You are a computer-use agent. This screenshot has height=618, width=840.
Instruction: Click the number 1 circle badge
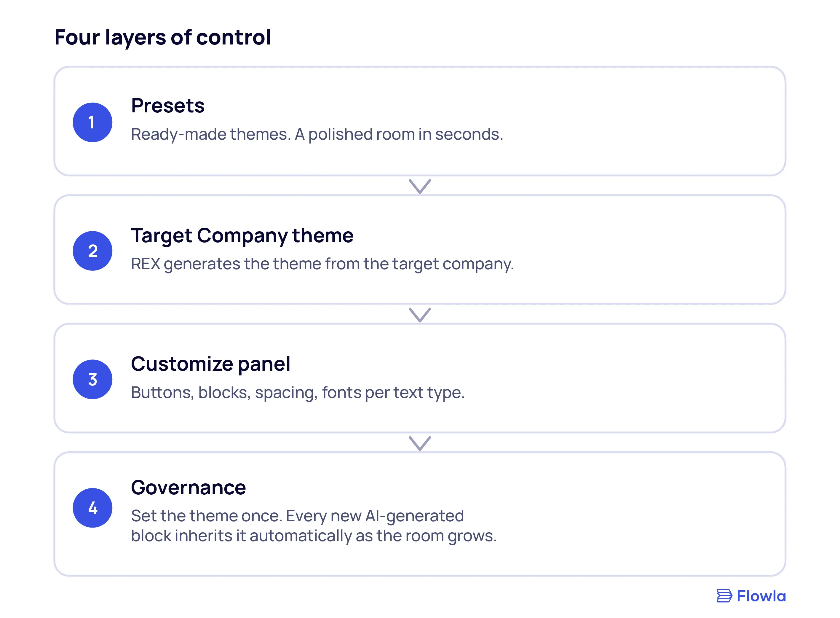[92, 122]
